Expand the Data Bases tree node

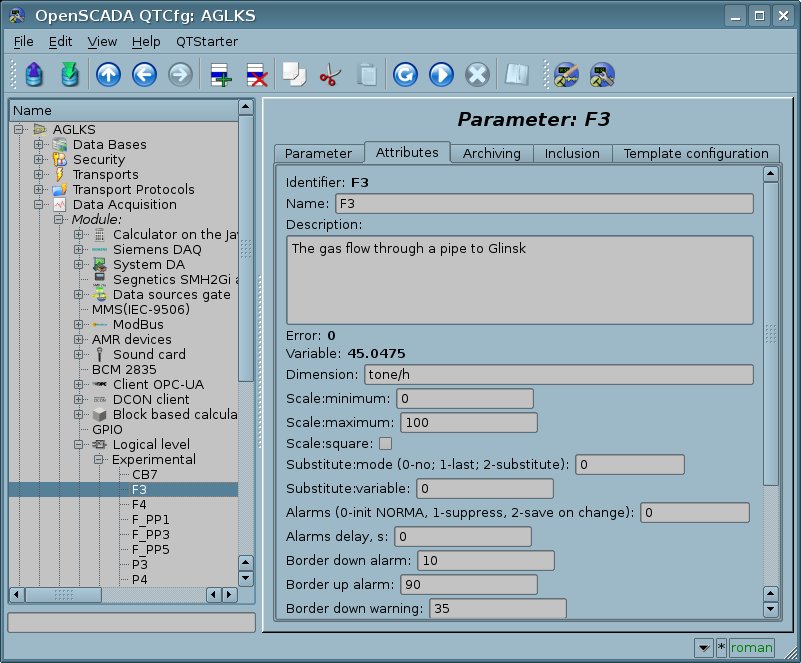(x=39, y=145)
